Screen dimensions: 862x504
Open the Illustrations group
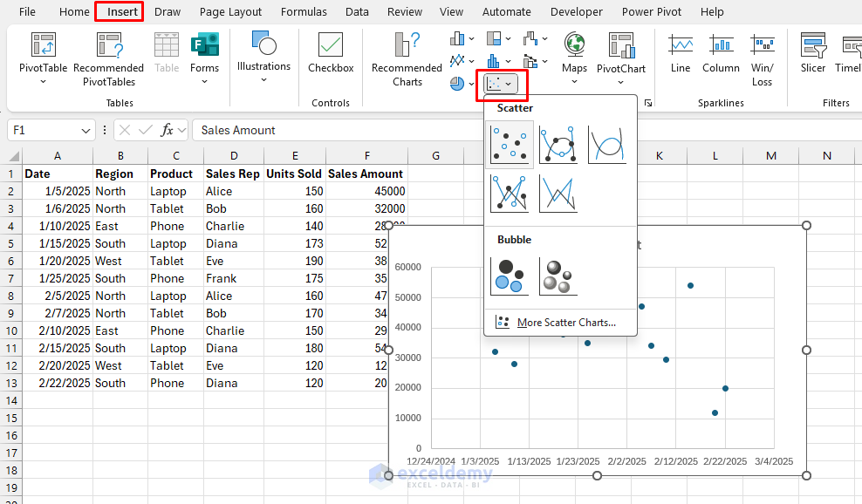(x=263, y=58)
